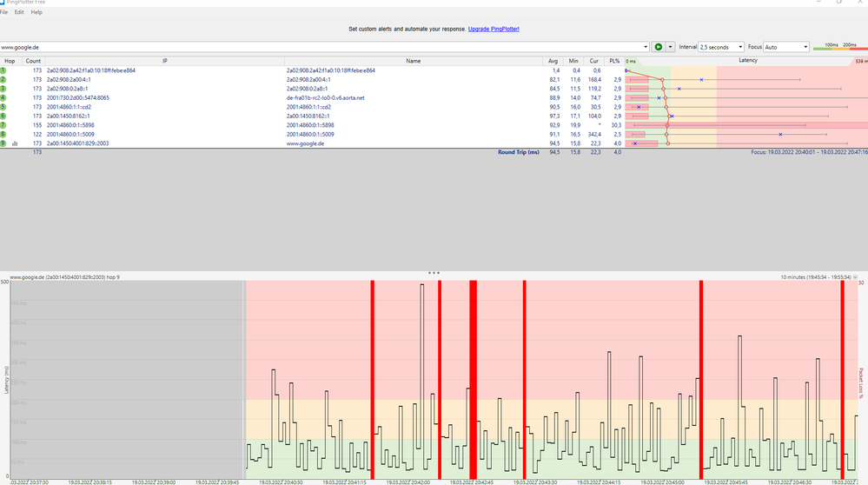
Task: Click IP cell 2a00:1450:8162::1
Action: (x=68, y=116)
